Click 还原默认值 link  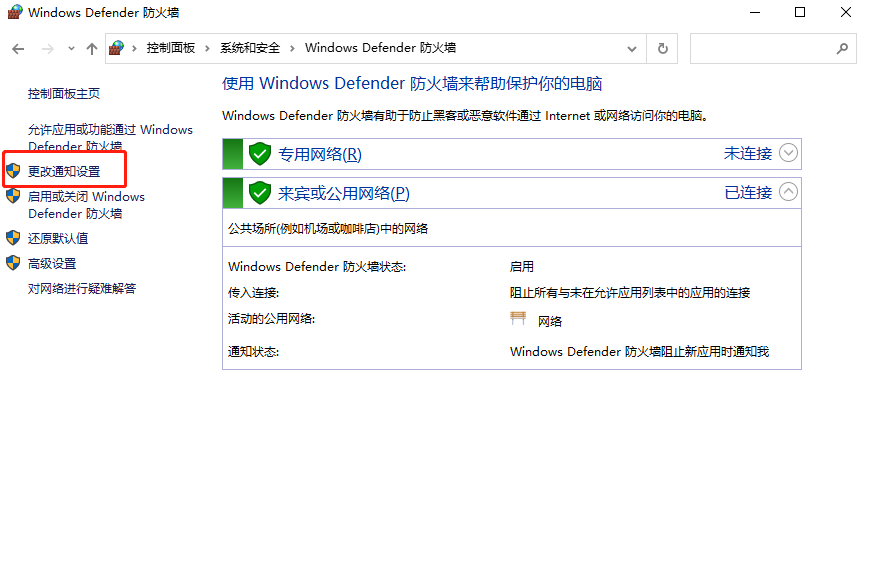coord(58,238)
